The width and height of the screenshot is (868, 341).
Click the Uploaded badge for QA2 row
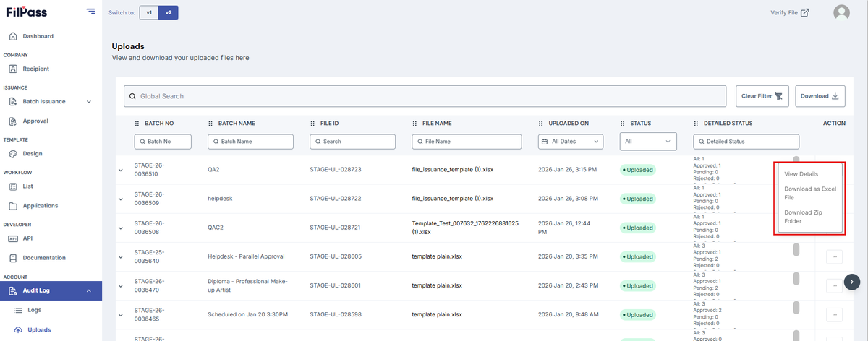(x=638, y=170)
